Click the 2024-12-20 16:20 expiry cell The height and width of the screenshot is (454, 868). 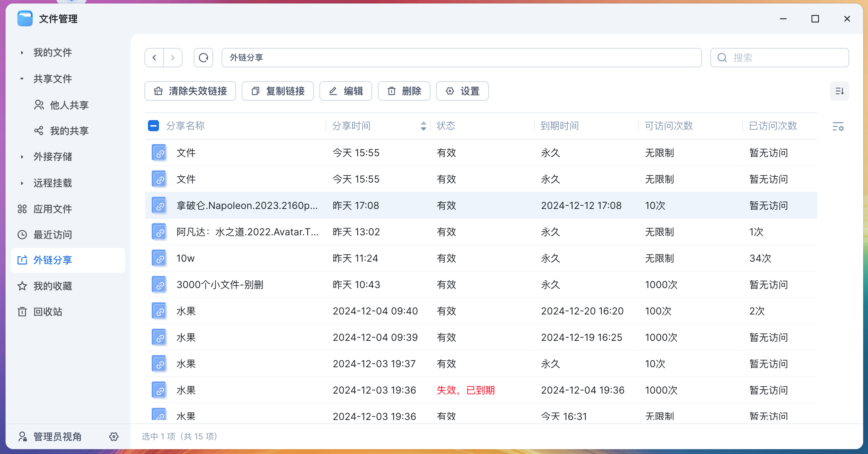tap(582, 311)
